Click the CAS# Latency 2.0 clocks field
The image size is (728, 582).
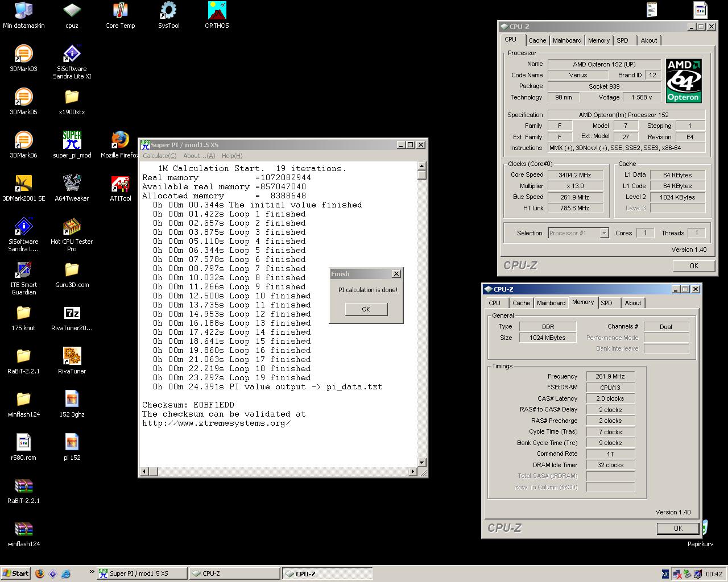pos(610,398)
